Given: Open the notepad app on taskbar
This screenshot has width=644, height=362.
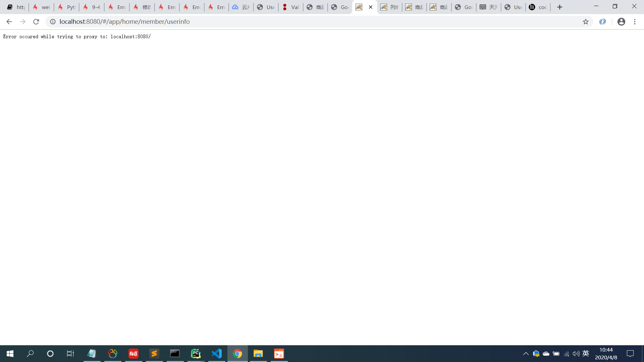Looking at the screenshot, I should pyautogui.click(x=92, y=354).
